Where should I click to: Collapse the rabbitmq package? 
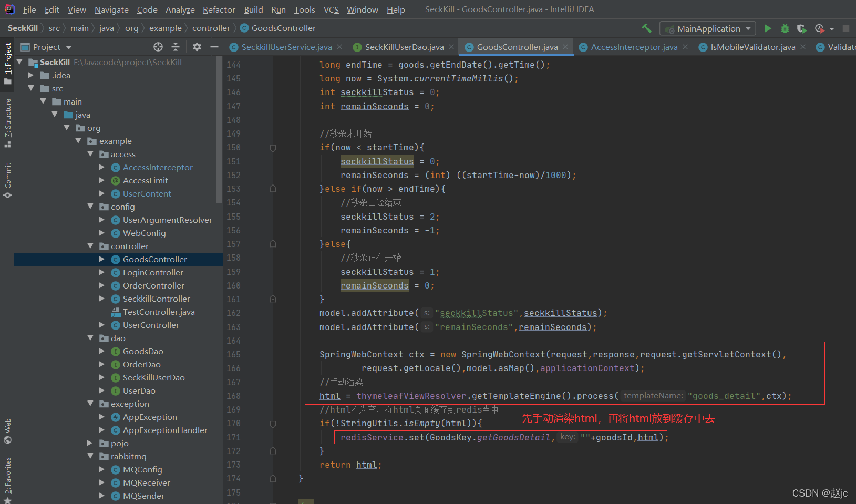click(90, 456)
